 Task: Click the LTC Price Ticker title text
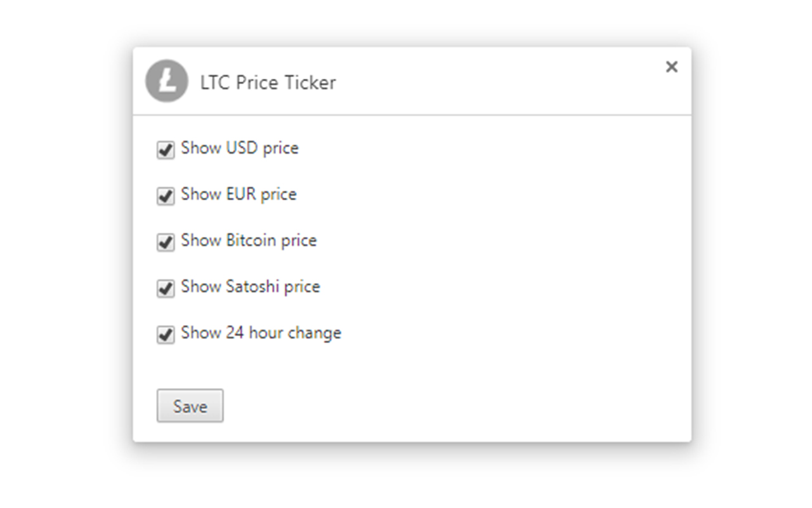click(x=268, y=83)
